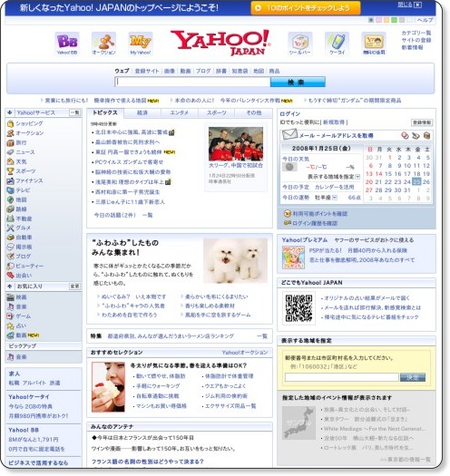Click the orange 10のポイント check button
The width and height of the screenshot is (450, 476).
[306, 8]
